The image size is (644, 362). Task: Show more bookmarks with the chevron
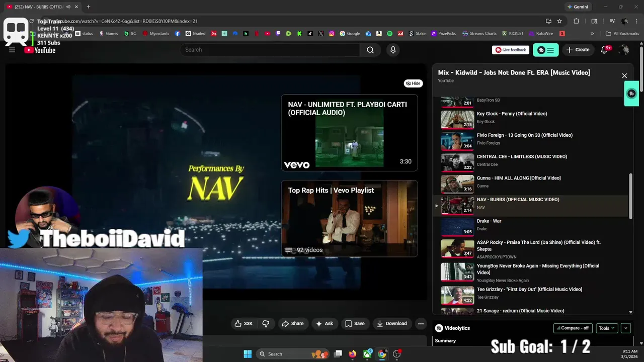[592, 34]
